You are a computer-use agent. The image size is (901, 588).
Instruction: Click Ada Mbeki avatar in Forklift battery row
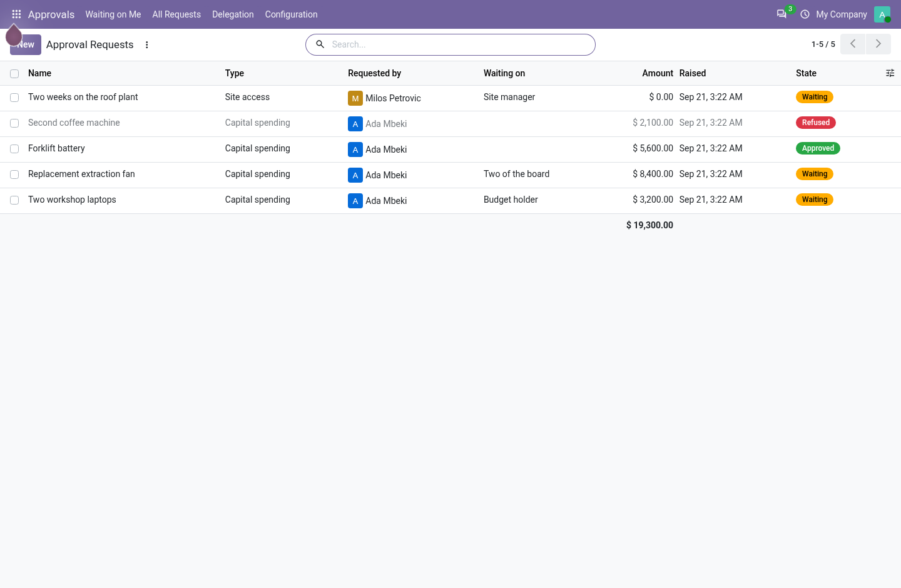355,150
